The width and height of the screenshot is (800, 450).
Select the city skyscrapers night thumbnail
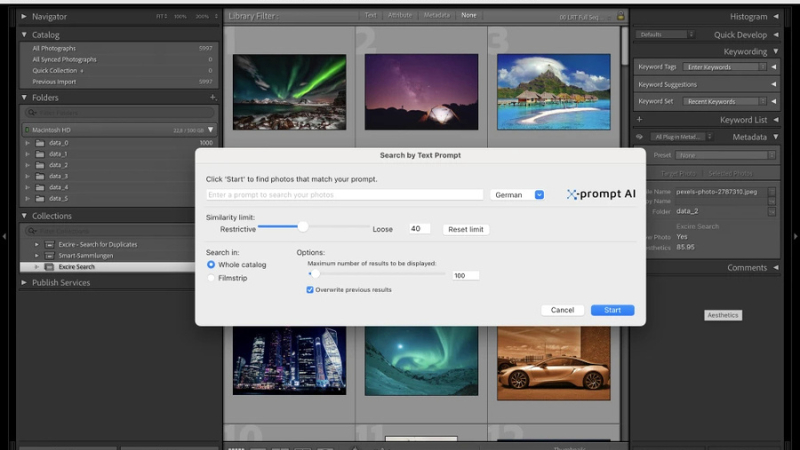(289, 360)
